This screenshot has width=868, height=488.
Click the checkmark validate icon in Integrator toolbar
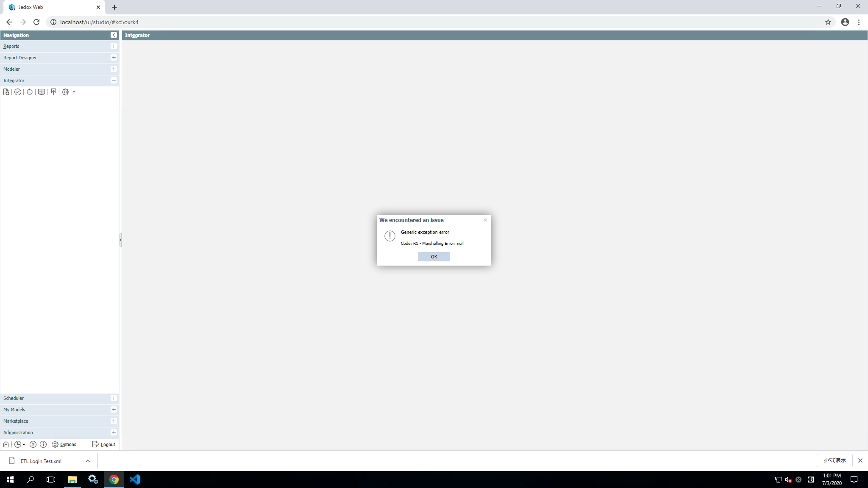click(x=18, y=92)
